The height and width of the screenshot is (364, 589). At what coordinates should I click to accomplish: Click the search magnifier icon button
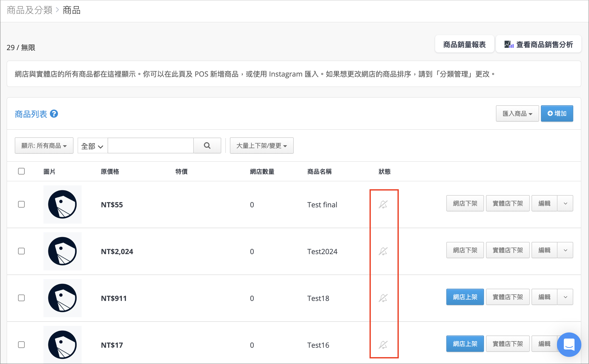click(x=207, y=145)
